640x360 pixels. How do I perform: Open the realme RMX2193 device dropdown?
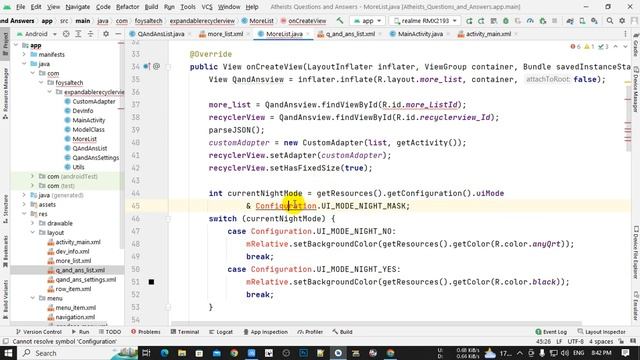(424, 20)
